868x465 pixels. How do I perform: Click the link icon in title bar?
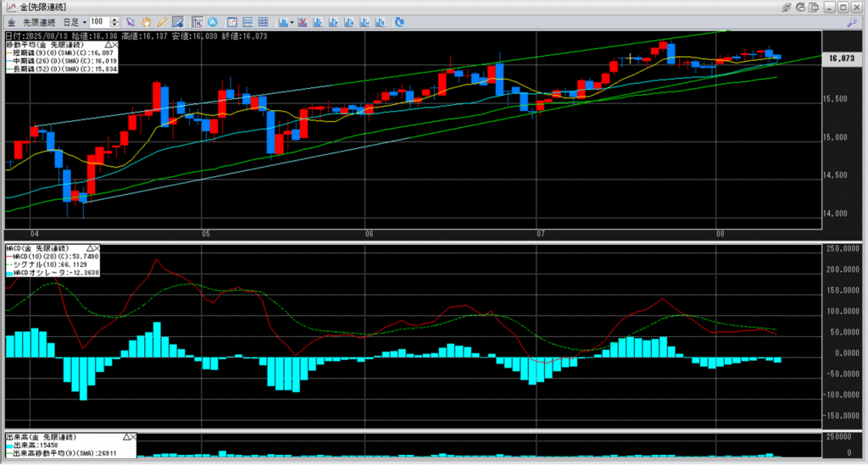(787, 7)
